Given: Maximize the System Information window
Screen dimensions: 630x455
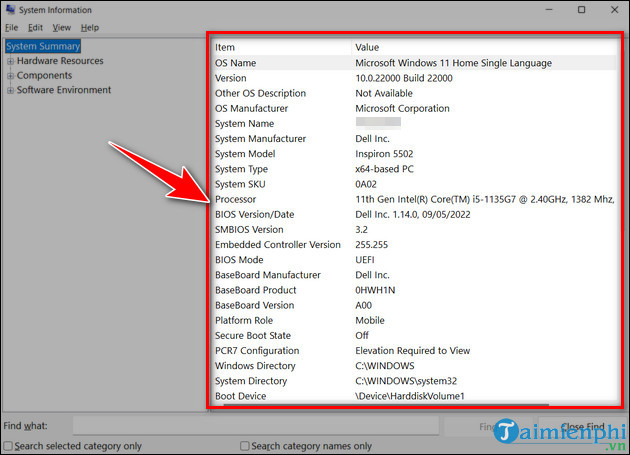Looking at the screenshot, I should [582, 10].
